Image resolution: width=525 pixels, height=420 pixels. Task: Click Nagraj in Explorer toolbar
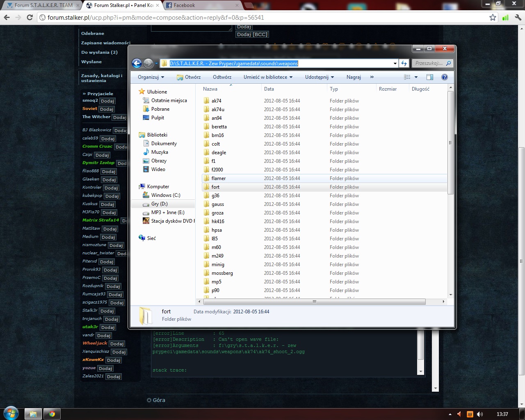pyautogui.click(x=354, y=77)
